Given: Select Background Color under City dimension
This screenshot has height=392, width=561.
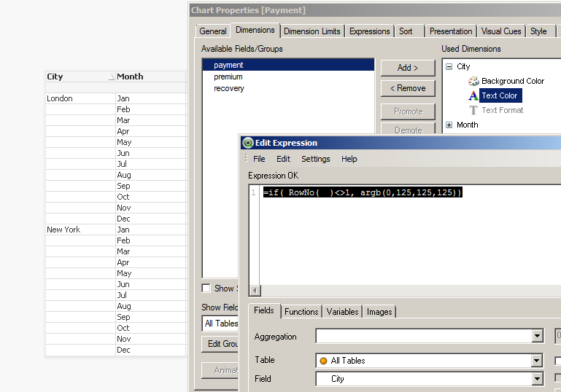Looking at the screenshot, I should [513, 81].
